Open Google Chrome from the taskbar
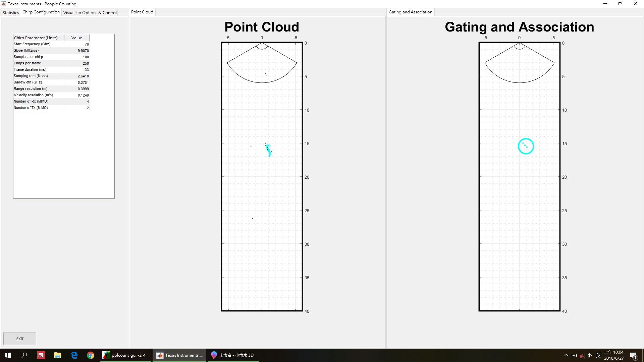 [91, 355]
